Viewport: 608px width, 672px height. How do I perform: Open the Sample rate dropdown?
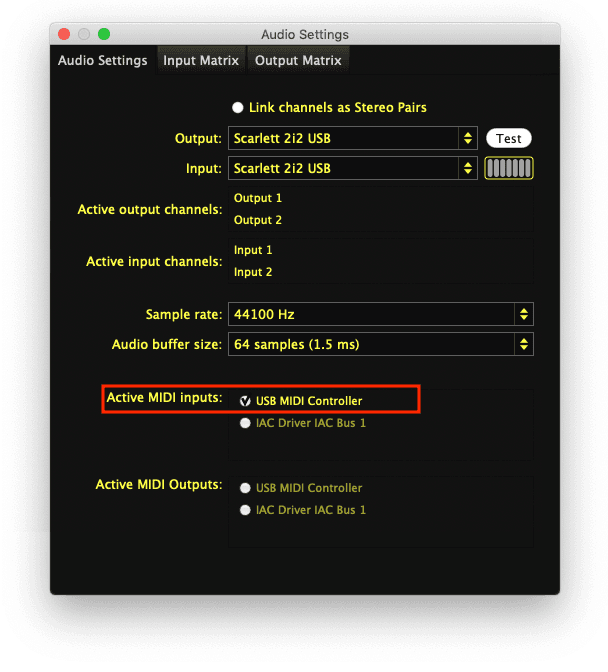point(380,314)
